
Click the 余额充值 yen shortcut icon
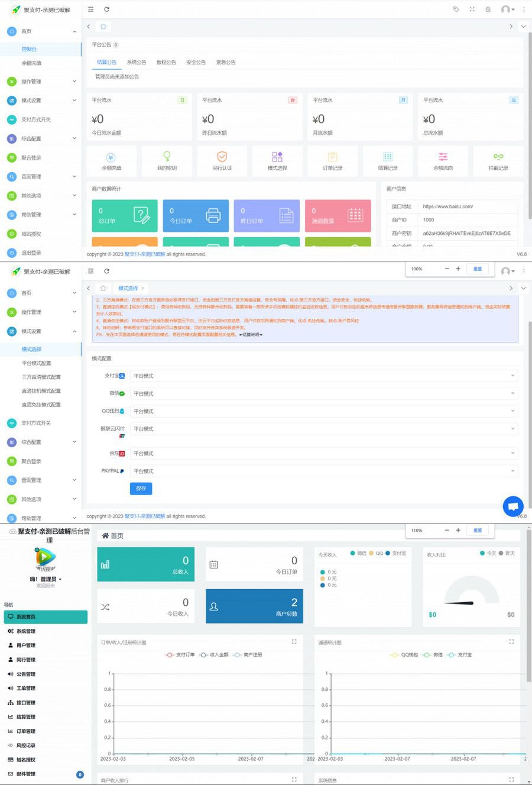111,157
